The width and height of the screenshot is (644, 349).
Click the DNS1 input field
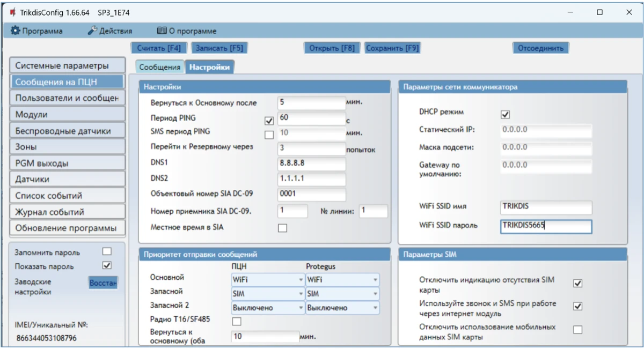[311, 162]
